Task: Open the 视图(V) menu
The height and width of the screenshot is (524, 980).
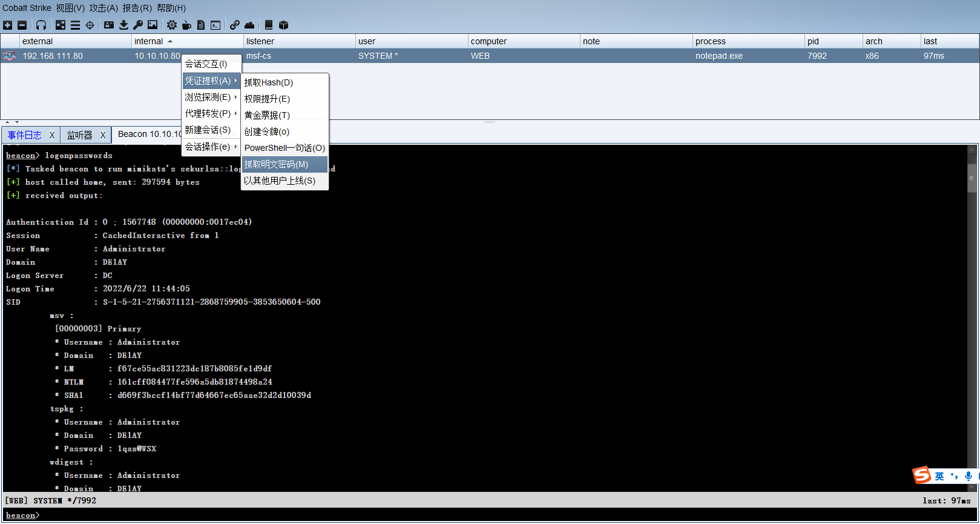Action: click(70, 8)
